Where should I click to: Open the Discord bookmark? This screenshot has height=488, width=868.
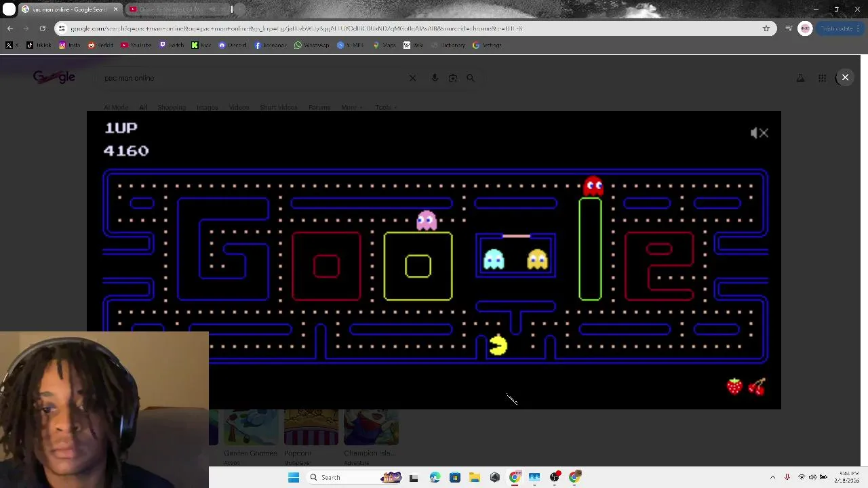coord(233,45)
